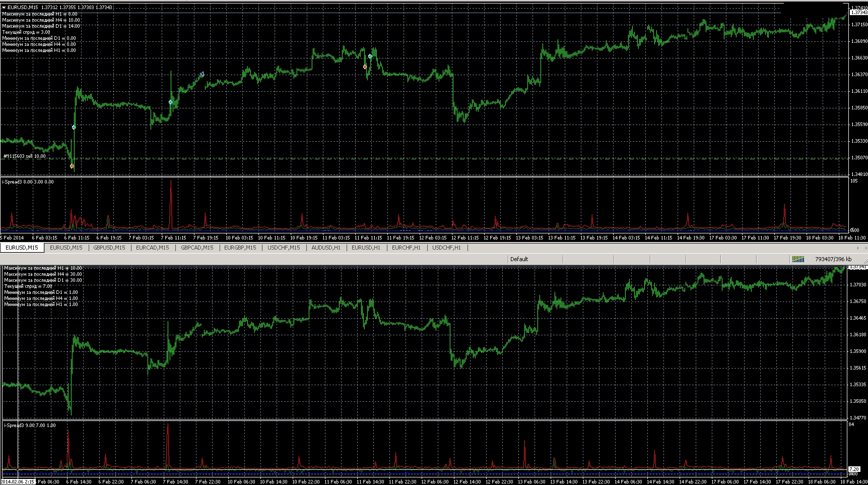The width and height of the screenshot is (868, 485).
Task: Click the 1.36110 price scale label
Action: point(859,91)
